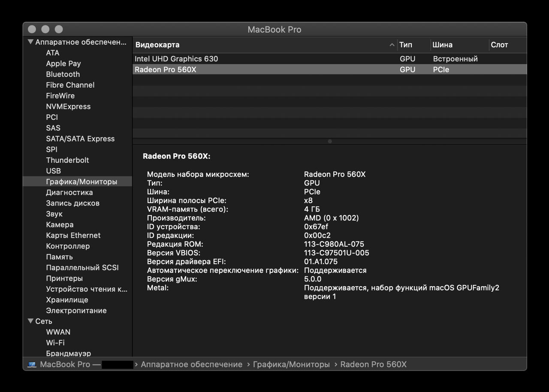Click the device ID 0x67ef
This screenshot has width=549, height=392.
[316, 227]
